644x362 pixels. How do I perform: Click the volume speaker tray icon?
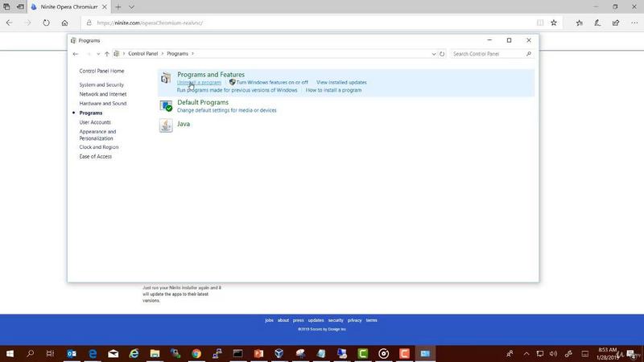554,353
